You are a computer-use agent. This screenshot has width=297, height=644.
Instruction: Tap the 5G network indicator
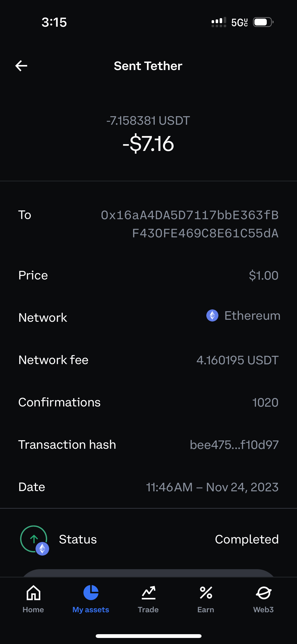pyautogui.click(x=239, y=22)
